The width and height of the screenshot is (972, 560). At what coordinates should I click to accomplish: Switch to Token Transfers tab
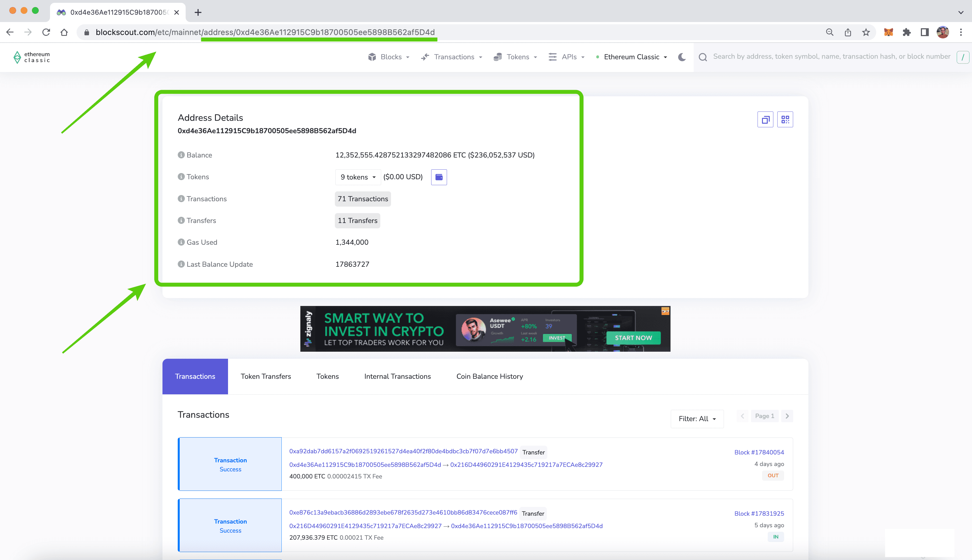point(266,377)
